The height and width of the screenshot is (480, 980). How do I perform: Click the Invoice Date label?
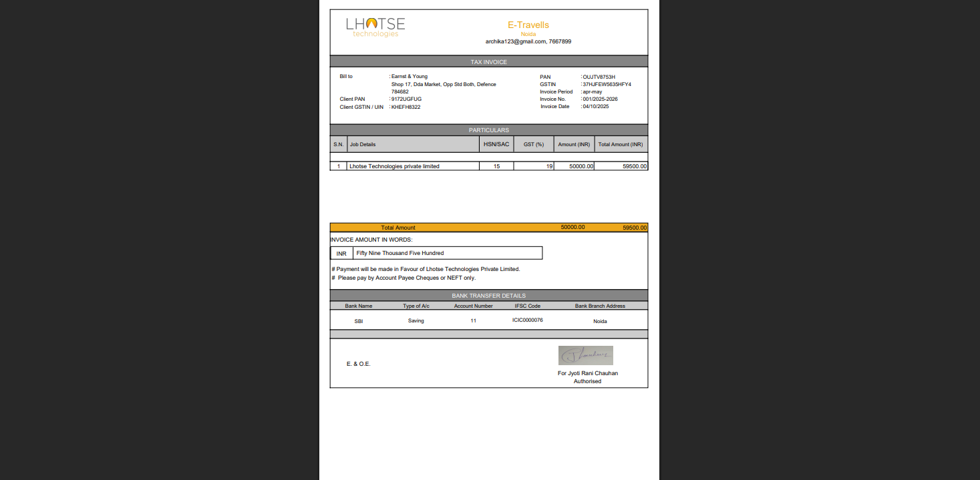pos(555,106)
